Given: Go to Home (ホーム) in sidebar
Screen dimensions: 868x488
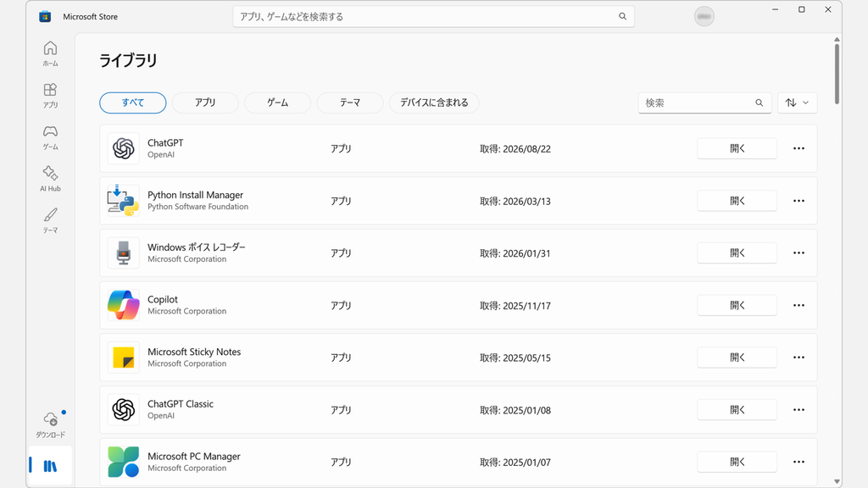Looking at the screenshot, I should (50, 53).
